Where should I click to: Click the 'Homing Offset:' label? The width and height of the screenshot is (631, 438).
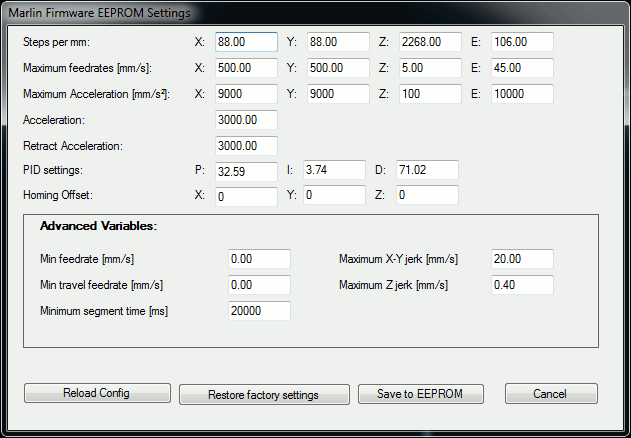click(58, 195)
